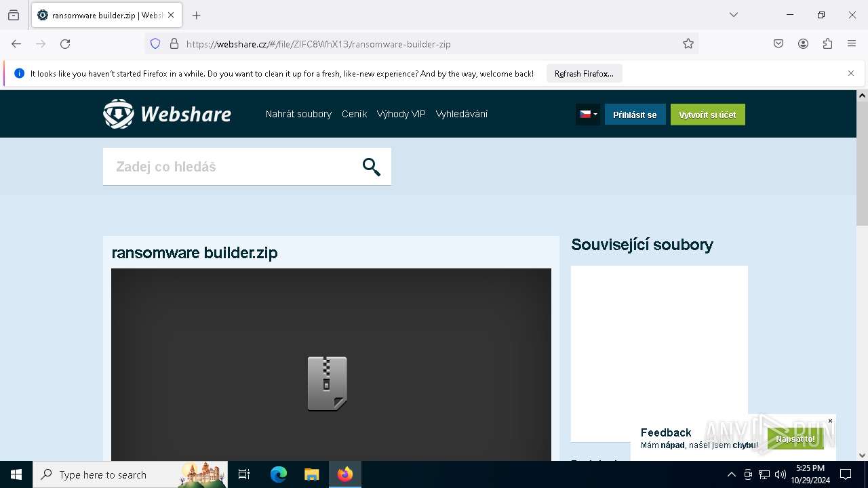Click the ransomware builder.zip heading
This screenshot has width=868, height=488.
pyautogui.click(x=195, y=253)
